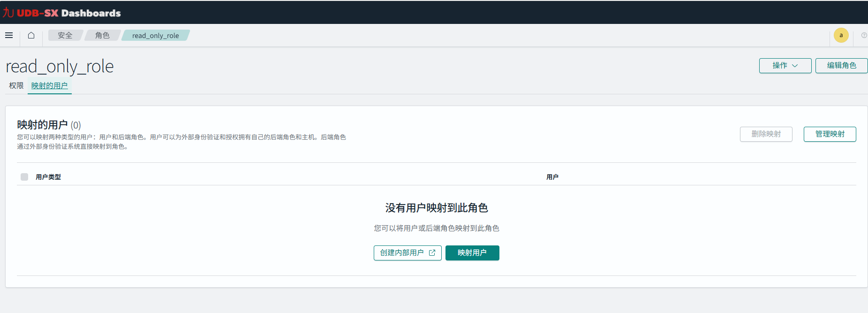Click the 编辑角色 button
This screenshot has height=313, width=868.
841,66
